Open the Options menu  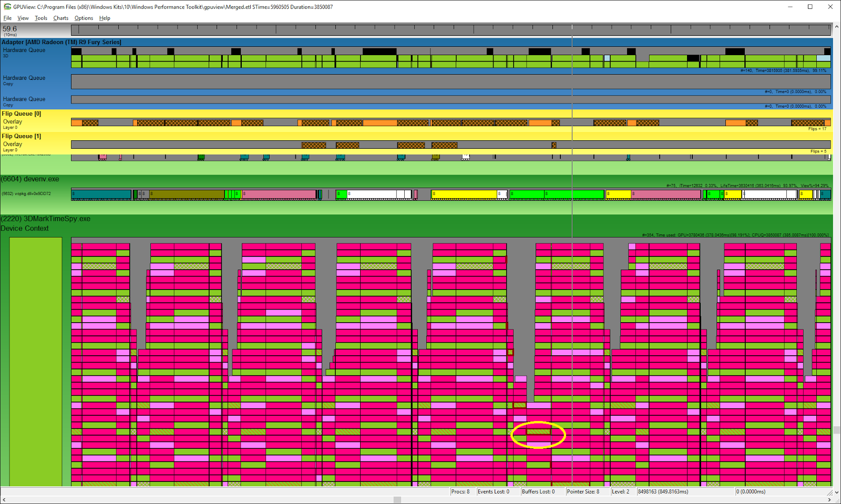pyautogui.click(x=84, y=18)
